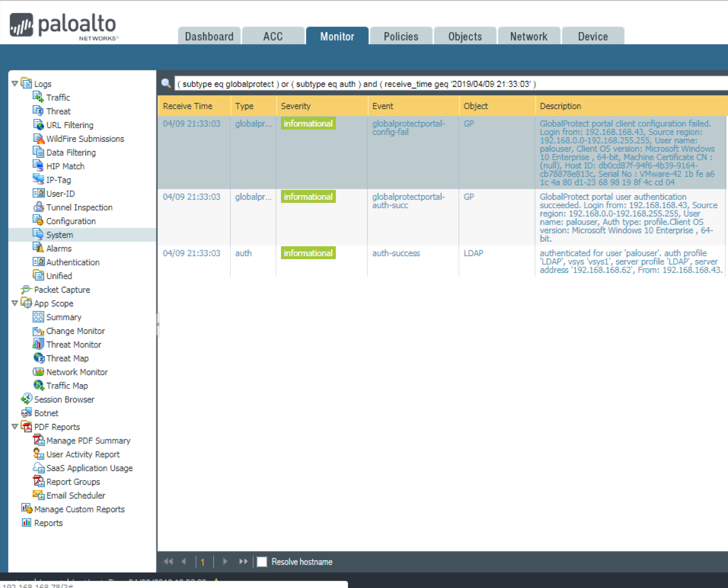Image resolution: width=728 pixels, height=588 pixels.
Task: Click the User Activity Report icon
Action: tap(38, 454)
